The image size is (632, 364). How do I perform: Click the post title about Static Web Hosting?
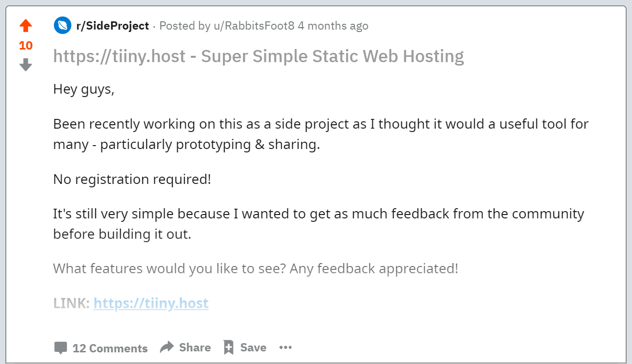[x=259, y=56]
